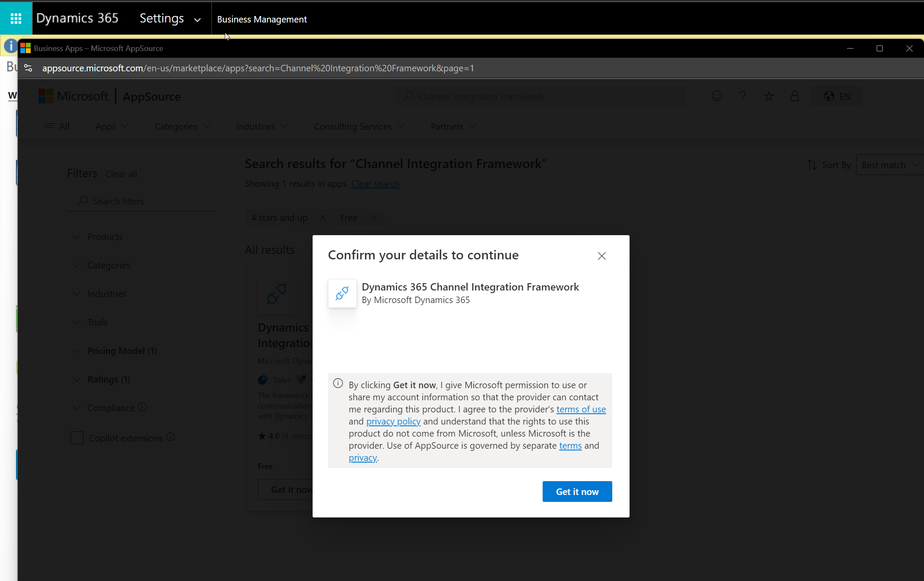
Task: Click the blue Get it now button
Action: [x=577, y=492]
